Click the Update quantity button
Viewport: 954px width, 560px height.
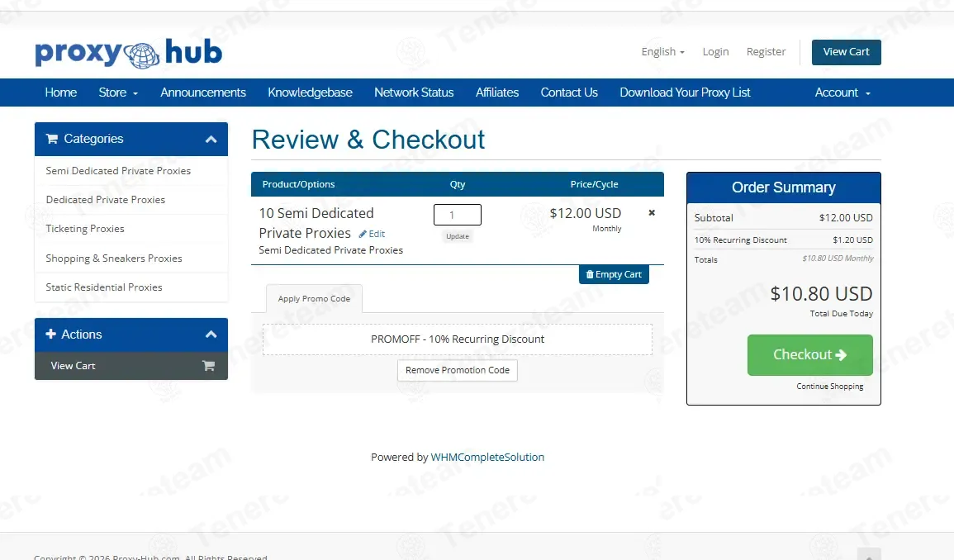pyautogui.click(x=458, y=236)
